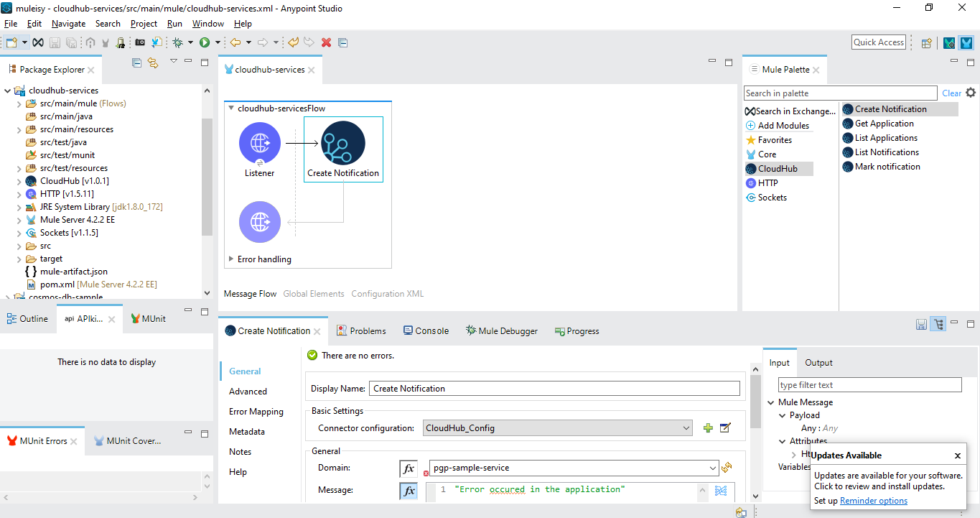Screen dimensions: 980x518
Task: Open the Connector configuration dropdown
Action: pyautogui.click(x=686, y=428)
